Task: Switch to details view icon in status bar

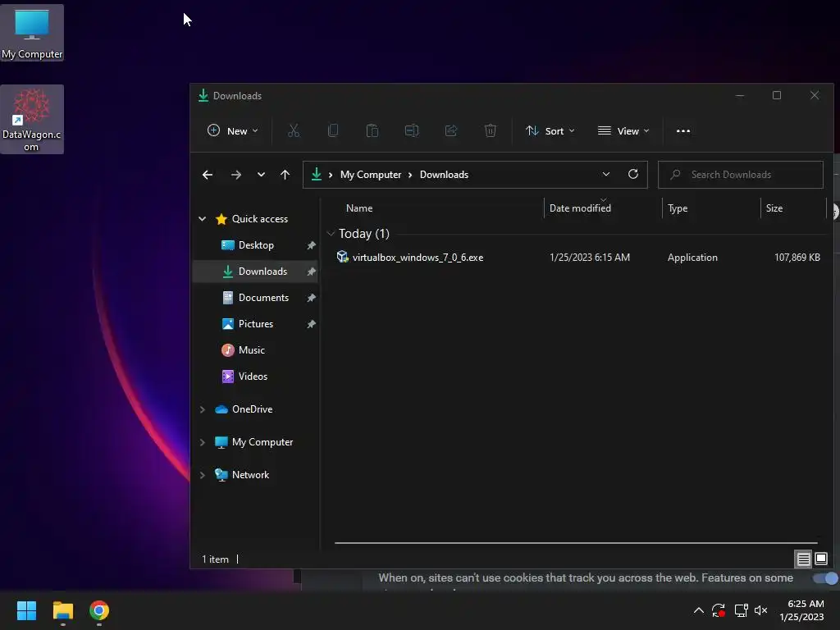Action: click(x=804, y=559)
